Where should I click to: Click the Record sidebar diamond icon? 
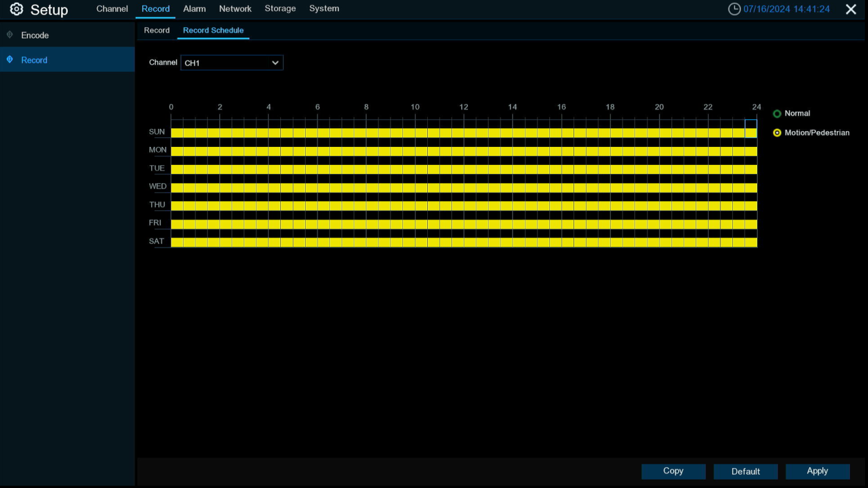coord(10,60)
